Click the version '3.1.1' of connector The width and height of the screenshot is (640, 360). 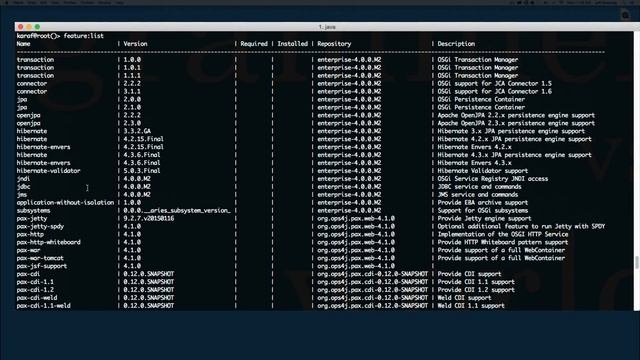coord(132,91)
